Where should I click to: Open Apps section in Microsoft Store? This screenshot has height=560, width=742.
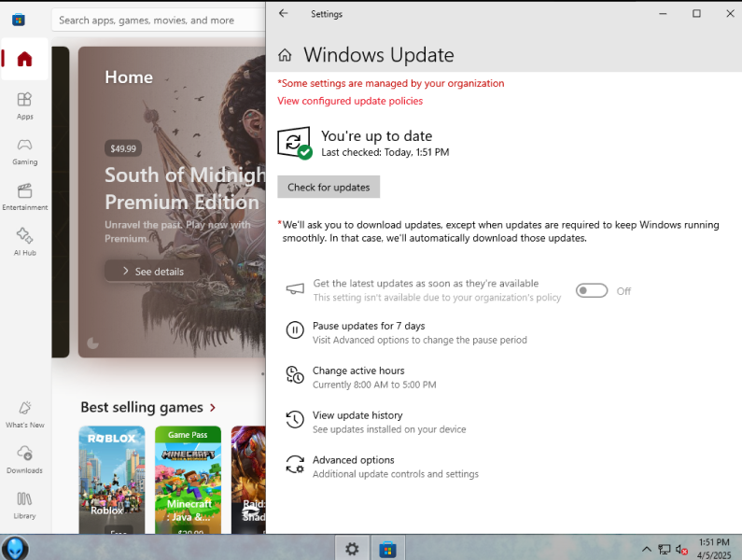pyautogui.click(x=24, y=106)
